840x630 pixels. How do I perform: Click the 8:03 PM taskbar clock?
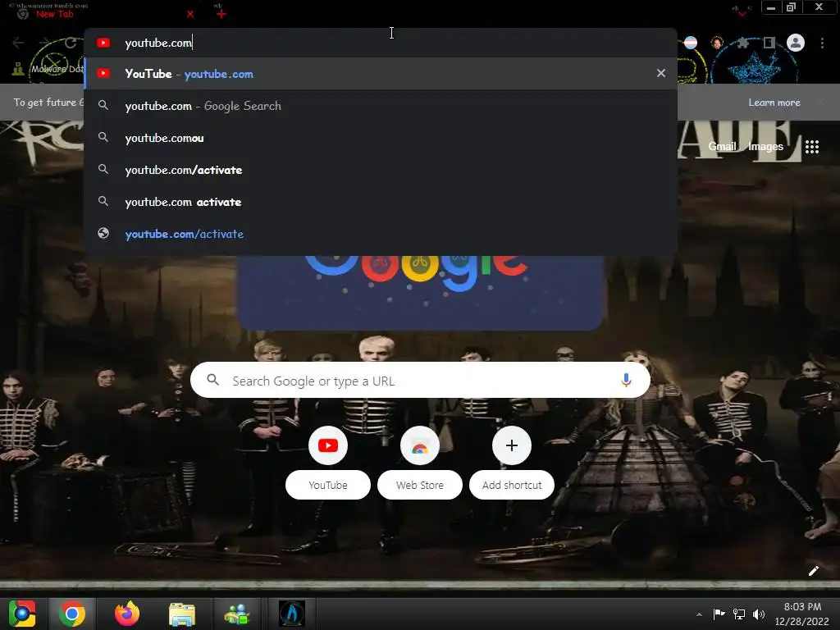pos(802,614)
